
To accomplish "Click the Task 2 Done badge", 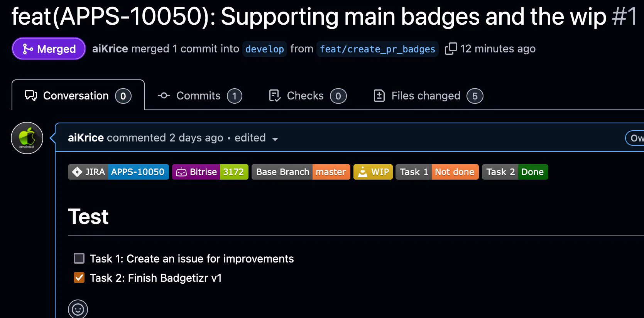I will pyautogui.click(x=515, y=172).
